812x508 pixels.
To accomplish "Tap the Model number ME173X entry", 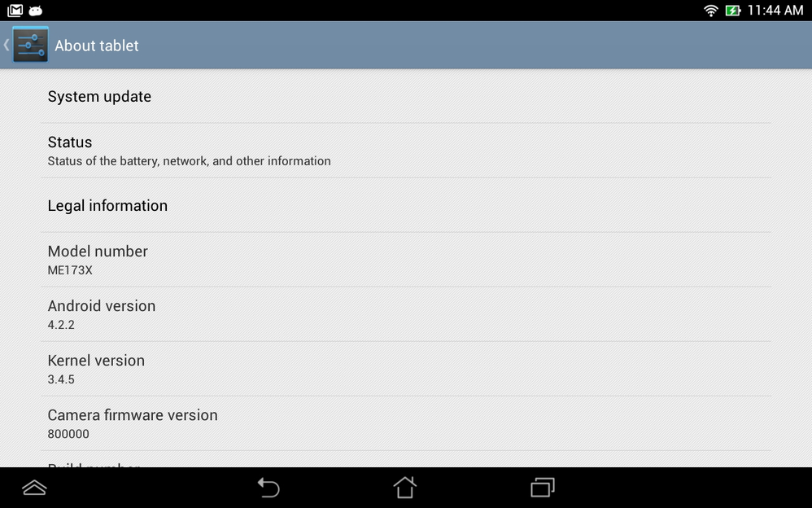I will coord(406,260).
